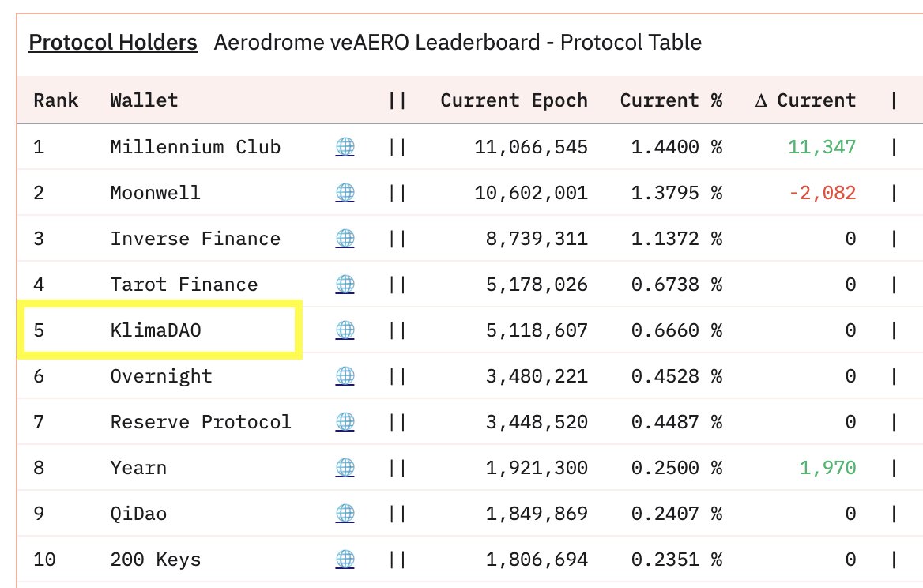Image resolution: width=923 pixels, height=588 pixels.
Task: Click the 3,448,520 epoch value
Action: (x=537, y=423)
